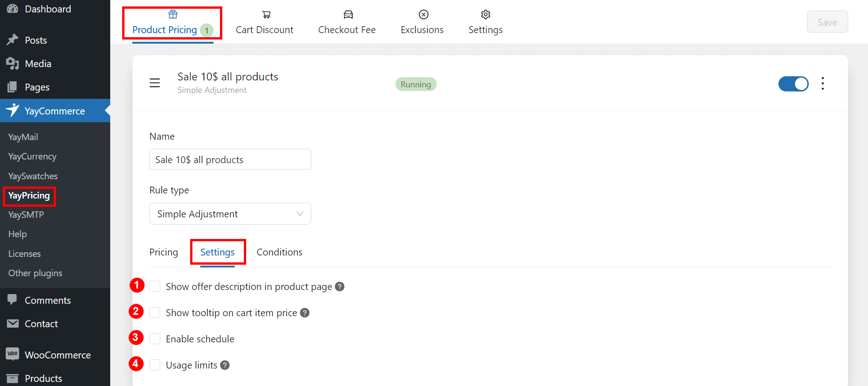Open Exclusions tab with circled-x icon

[422, 23]
